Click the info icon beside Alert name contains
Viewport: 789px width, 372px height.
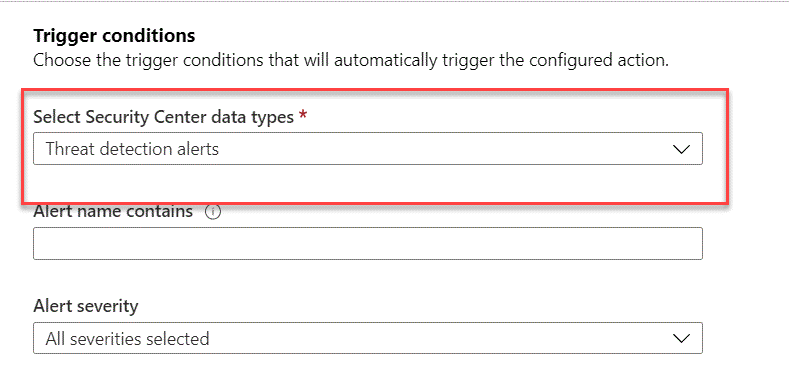click(x=213, y=212)
